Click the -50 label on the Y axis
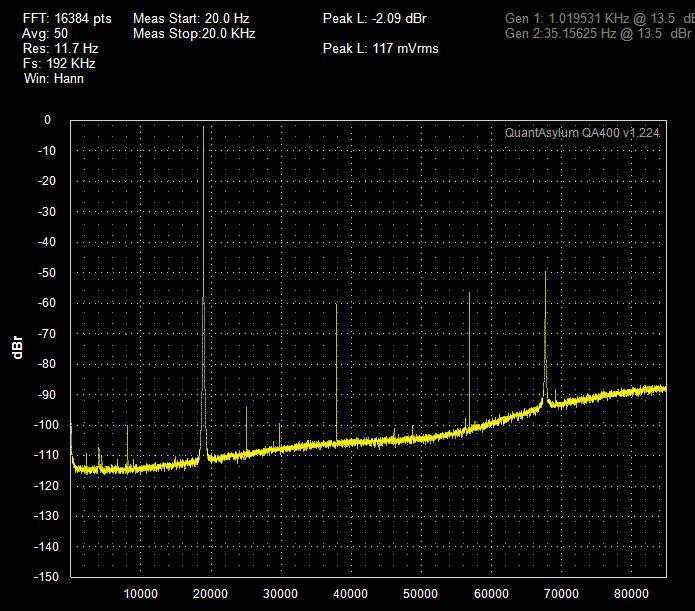This screenshot has height=611, width=695. tap(47, 272)
